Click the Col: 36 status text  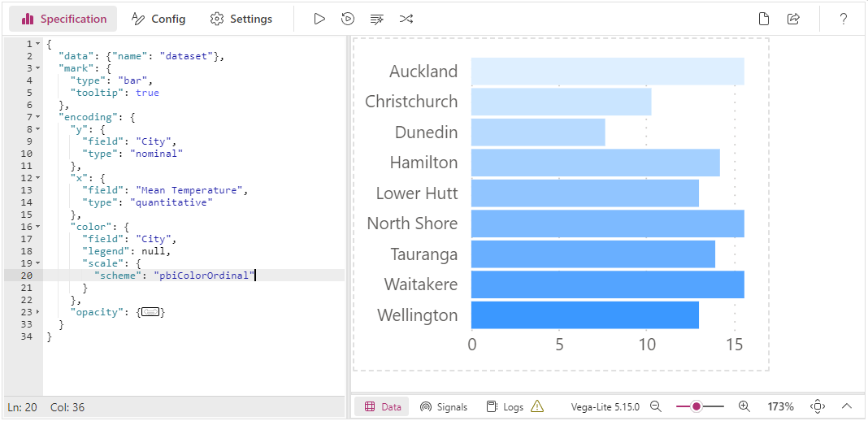tap(67, 408)
